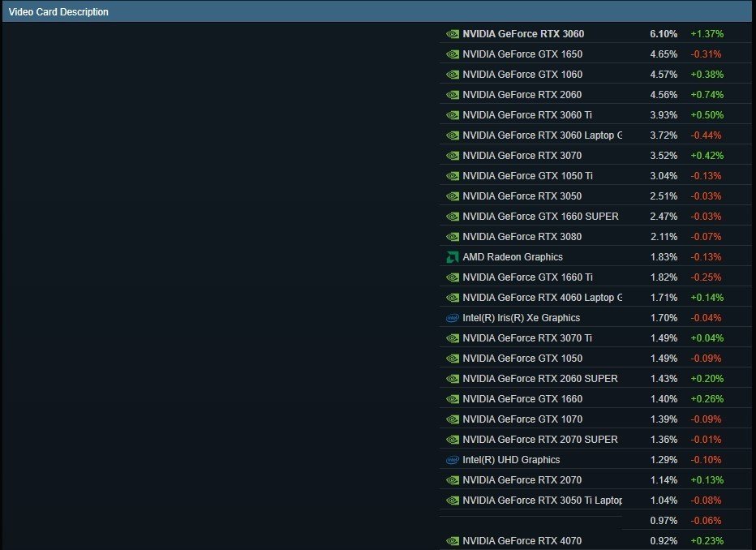Select the NVIDIA logo beside GeForce RTX 3070

[453, 155]
